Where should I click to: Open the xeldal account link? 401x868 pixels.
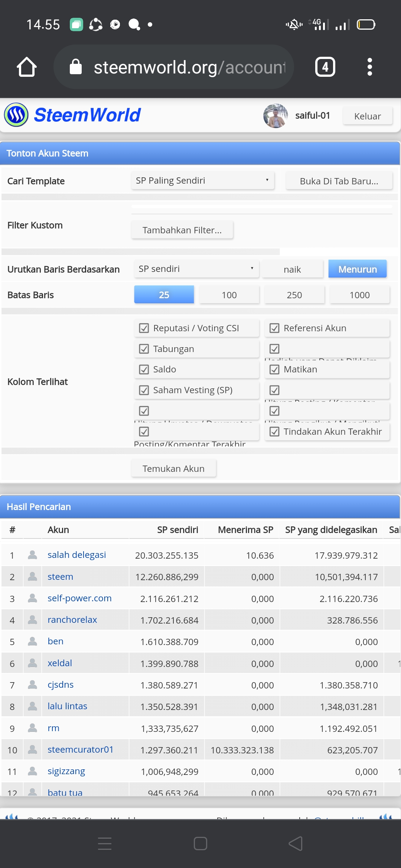pos(60,663)
